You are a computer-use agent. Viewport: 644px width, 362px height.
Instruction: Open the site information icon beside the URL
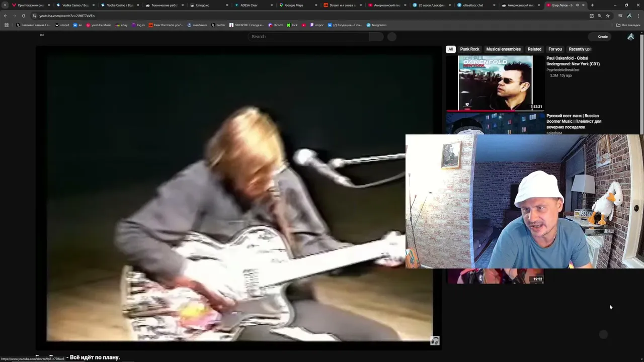tap(34, 16)
